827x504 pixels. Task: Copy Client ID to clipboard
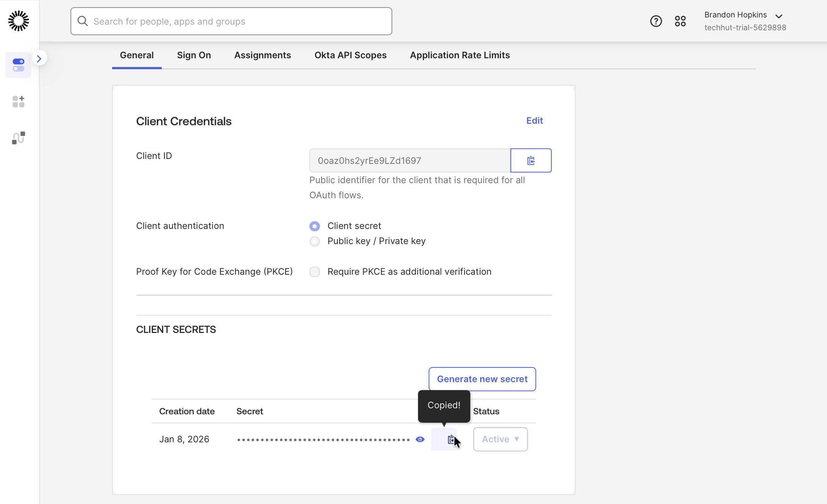click(531, 160)
